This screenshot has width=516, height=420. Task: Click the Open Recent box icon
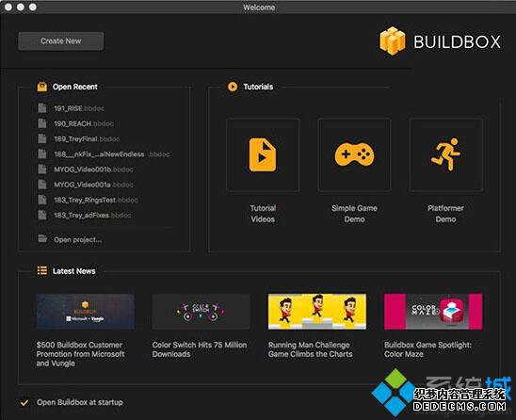[x=42, y=87]
